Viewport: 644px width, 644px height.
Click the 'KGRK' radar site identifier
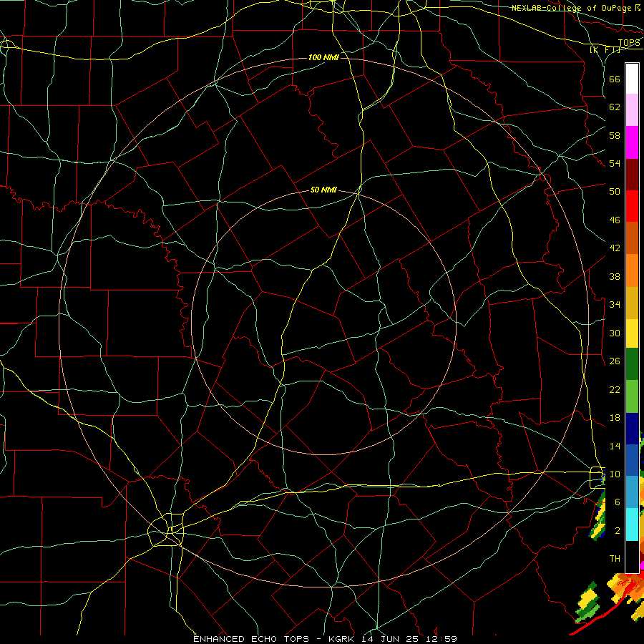(x=341, y=639)
